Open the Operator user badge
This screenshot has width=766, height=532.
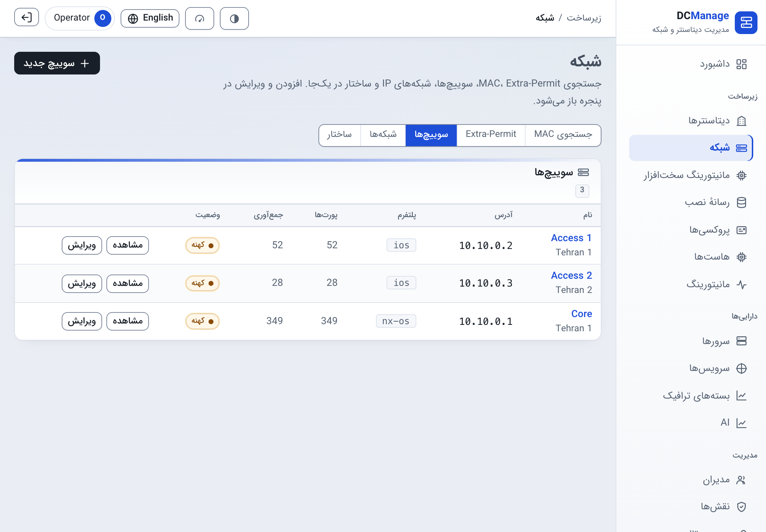(x=80, y=18)
